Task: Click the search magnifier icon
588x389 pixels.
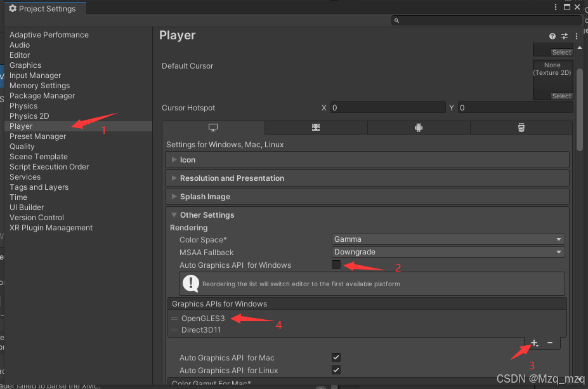Action: (396, 21)
